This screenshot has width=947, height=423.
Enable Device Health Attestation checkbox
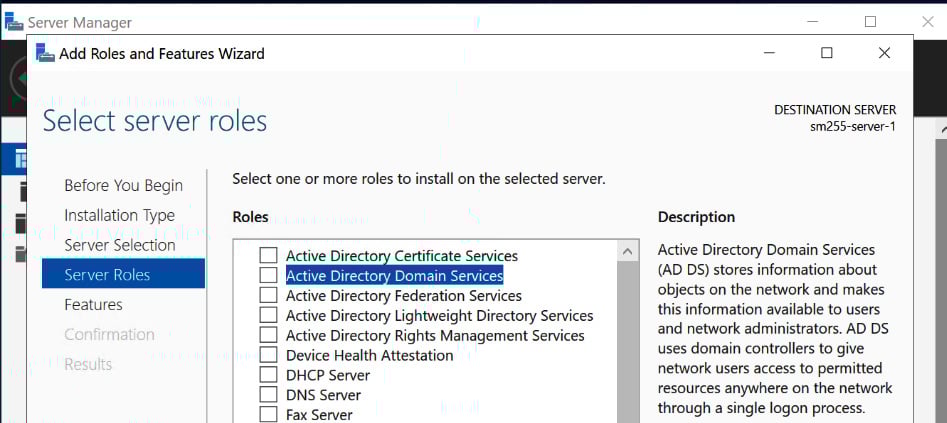click(268, 355)
